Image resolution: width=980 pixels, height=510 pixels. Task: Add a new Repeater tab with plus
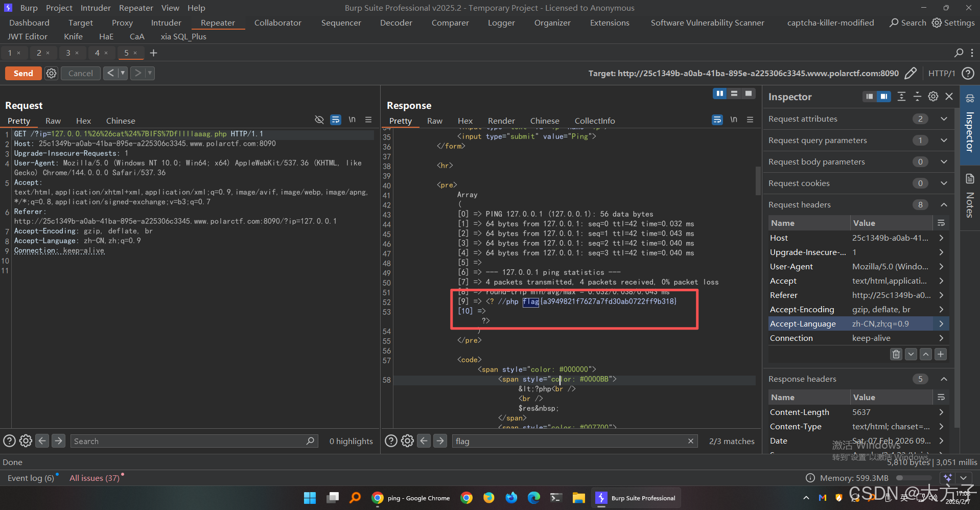click(x=153, y=53)
